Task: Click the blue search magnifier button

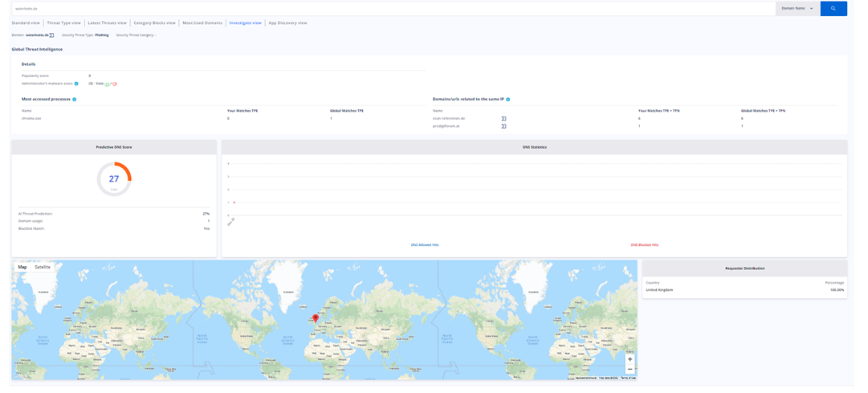Action: coord(833,8)
